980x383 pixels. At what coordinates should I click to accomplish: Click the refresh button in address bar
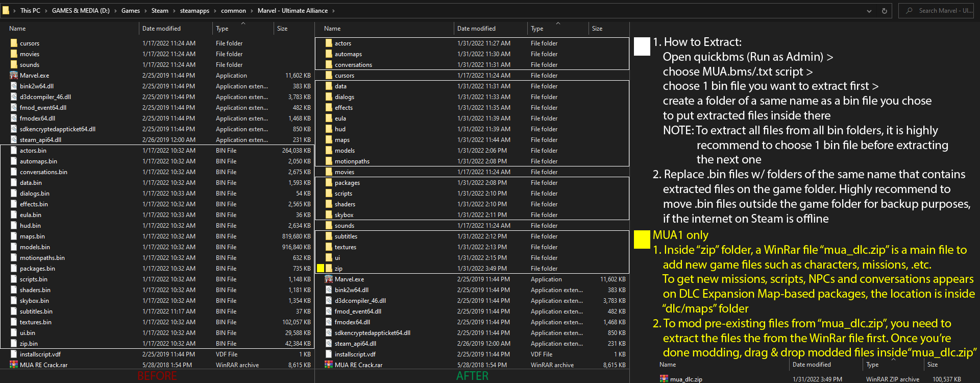click(x=885, y=11)
